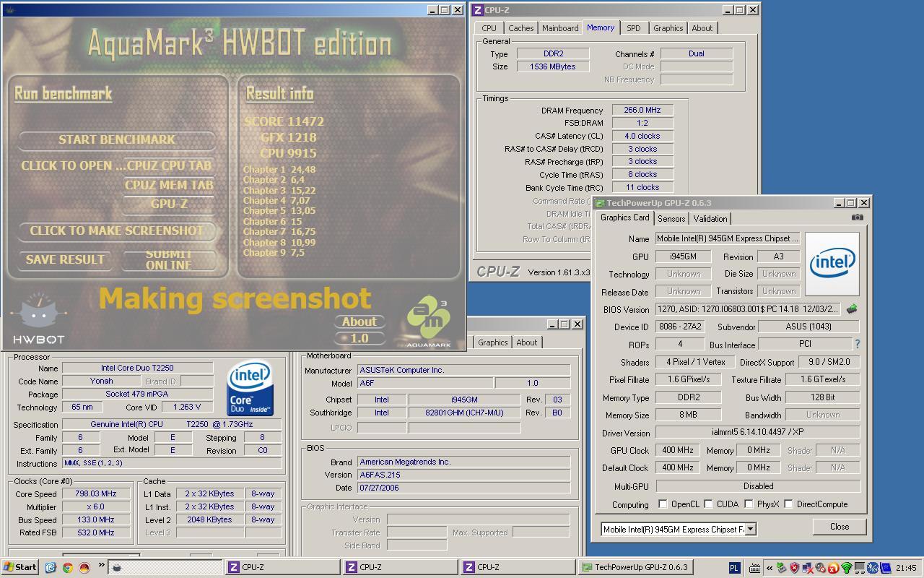Click the HWBOT robot logo in AquaMark

[38, 319]
